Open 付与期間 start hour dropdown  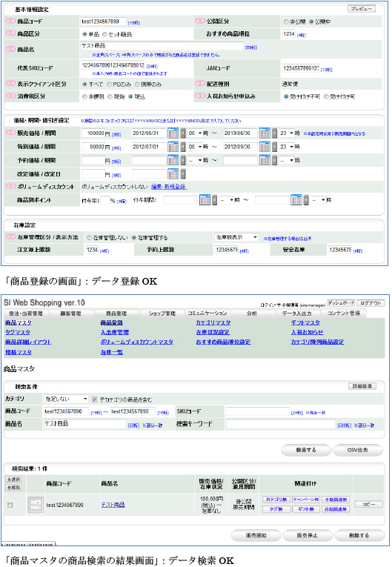[227, 199]
